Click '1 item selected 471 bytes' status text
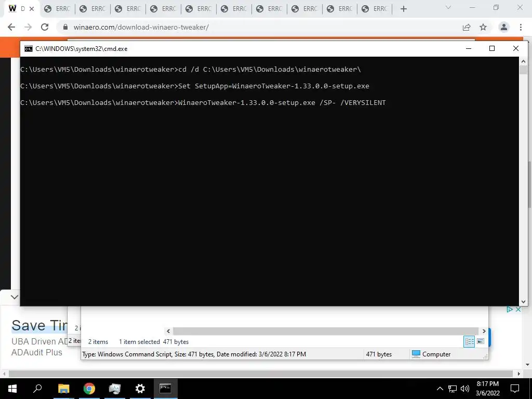This screenshot has height=399, width=532. coord(154,342)
